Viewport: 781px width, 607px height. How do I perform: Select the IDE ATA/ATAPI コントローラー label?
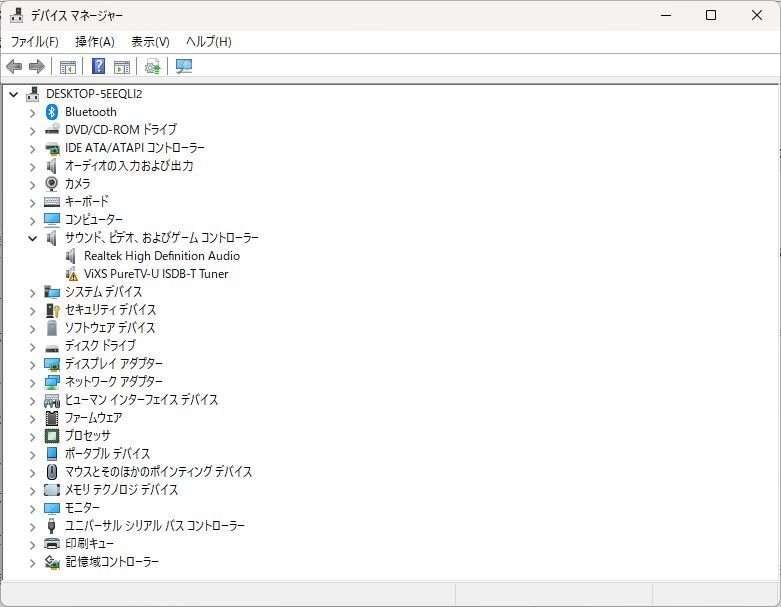point(134,148)
